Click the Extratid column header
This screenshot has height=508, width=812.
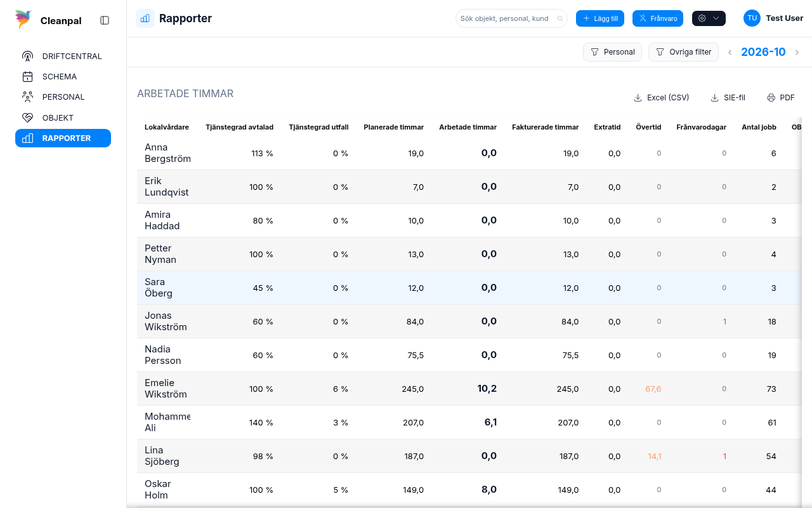(607, 127)
